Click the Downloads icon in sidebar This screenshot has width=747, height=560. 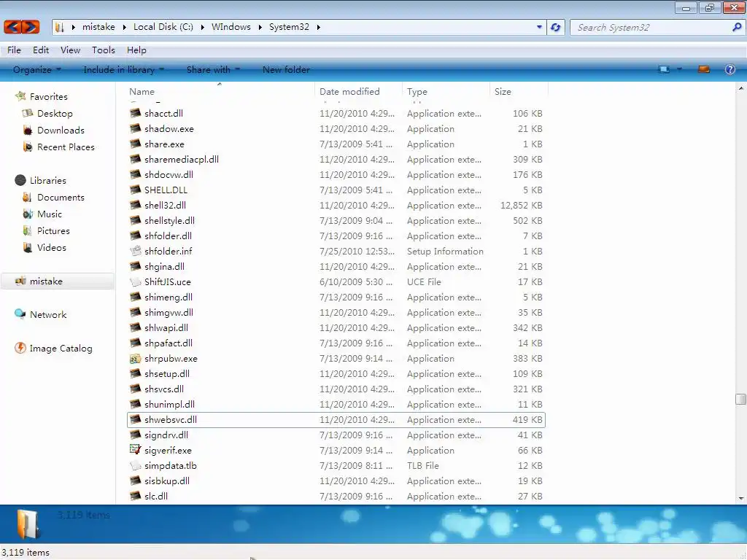(28, 130)
